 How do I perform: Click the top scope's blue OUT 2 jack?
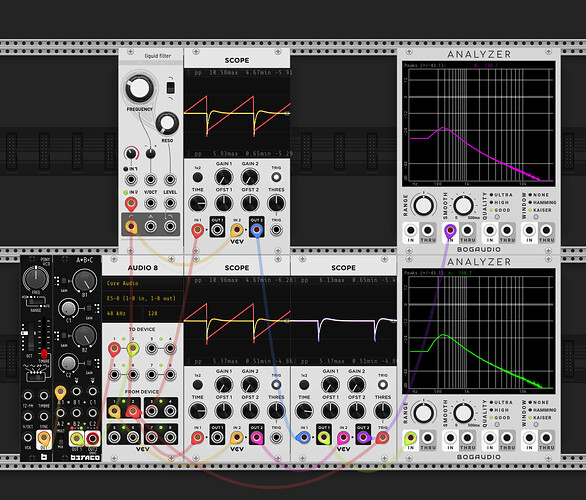click(x=256, y=229)
